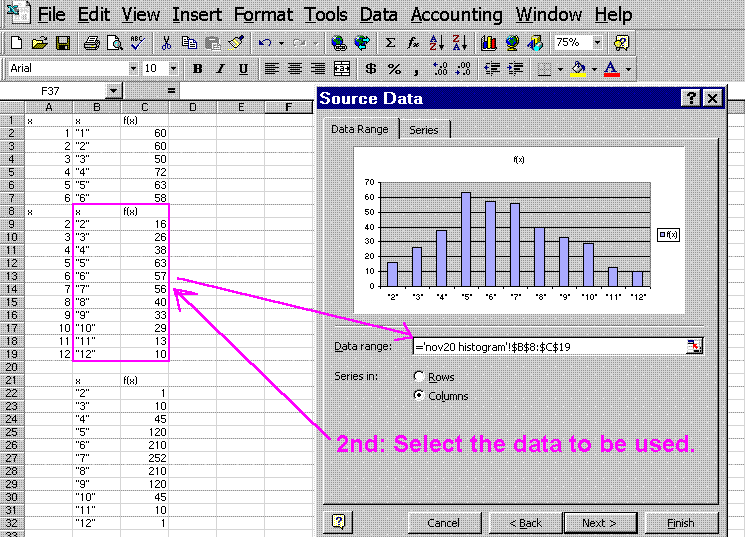745x537 pixels.
Task: Open the zoom percentage dropdown
Action: (x=597, y=43)
